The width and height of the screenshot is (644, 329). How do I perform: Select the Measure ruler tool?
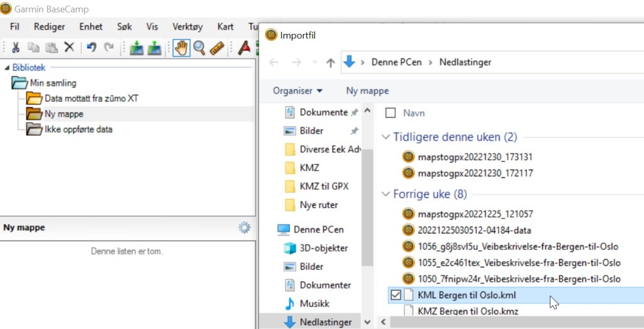(x=217, y=48)
